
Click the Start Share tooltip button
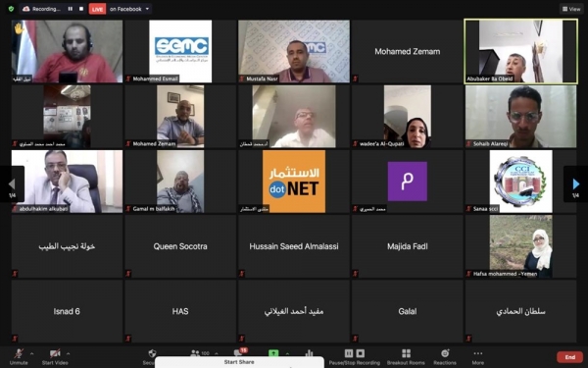pos(239,362)
